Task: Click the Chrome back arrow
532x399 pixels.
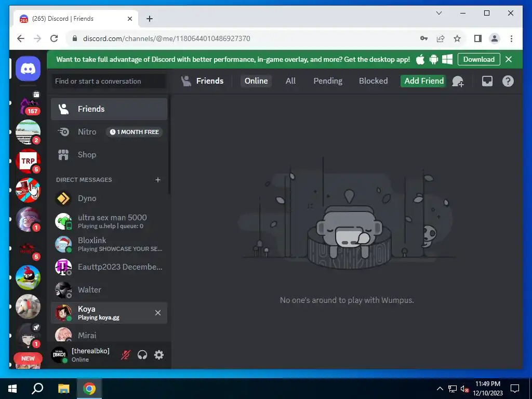Action: (21, 38)
